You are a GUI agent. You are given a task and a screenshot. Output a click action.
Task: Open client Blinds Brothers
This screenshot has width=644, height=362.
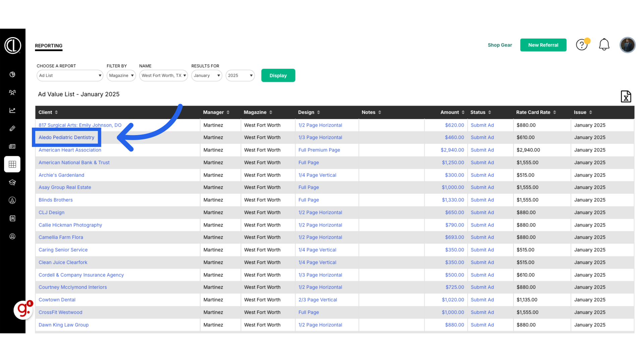(x=56, y=200)
